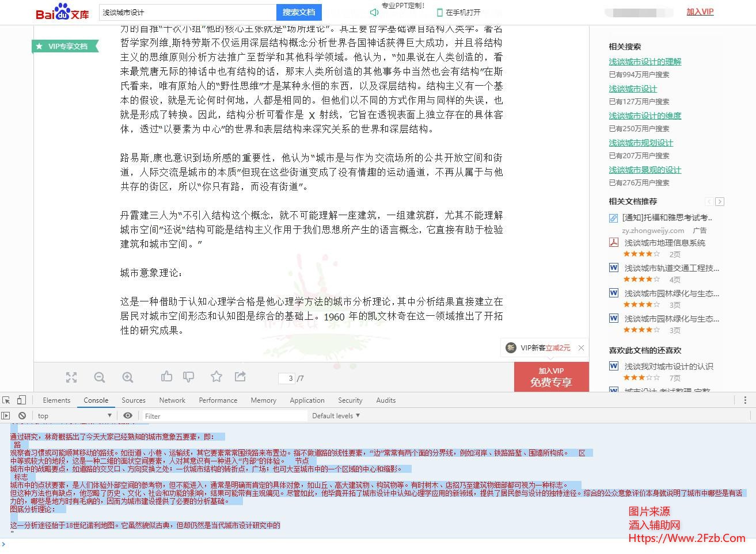
Task: Share the document using the share icon
Action: coord(240,376)
